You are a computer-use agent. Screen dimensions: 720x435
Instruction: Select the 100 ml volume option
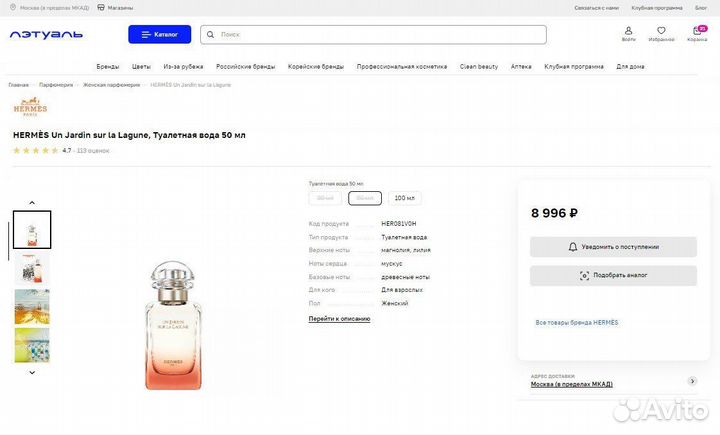pos(404,198)
